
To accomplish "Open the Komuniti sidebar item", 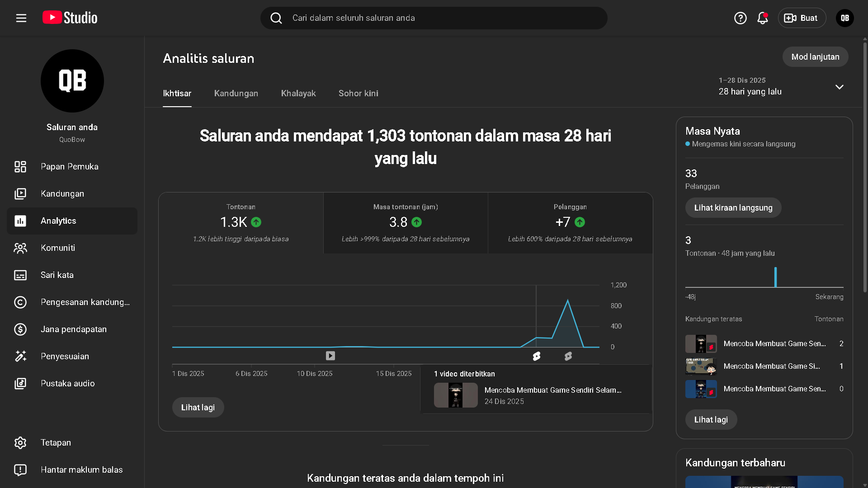I will 58,248.
